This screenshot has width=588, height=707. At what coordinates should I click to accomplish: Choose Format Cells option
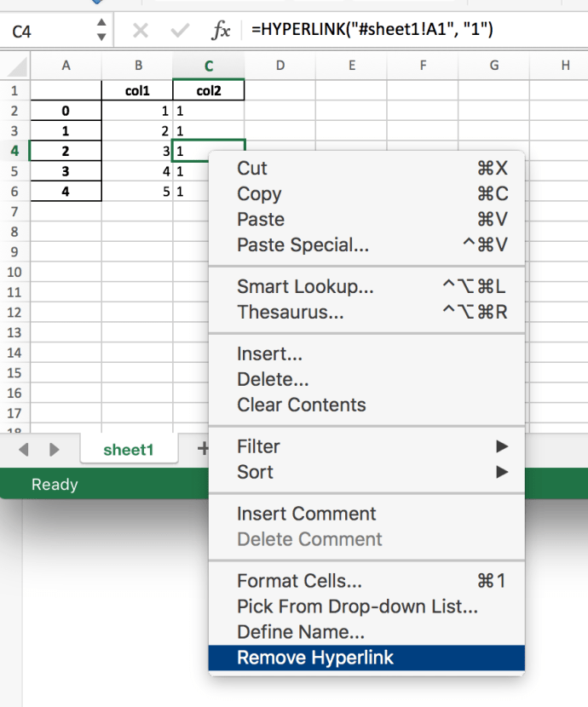coord(299,582)
